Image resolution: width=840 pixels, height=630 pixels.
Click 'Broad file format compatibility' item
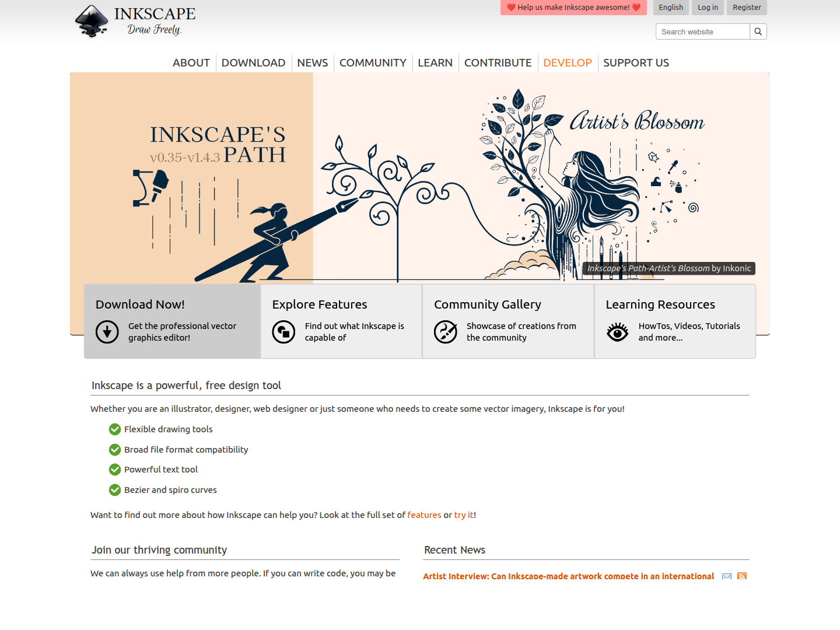click(x=186, y=450)
